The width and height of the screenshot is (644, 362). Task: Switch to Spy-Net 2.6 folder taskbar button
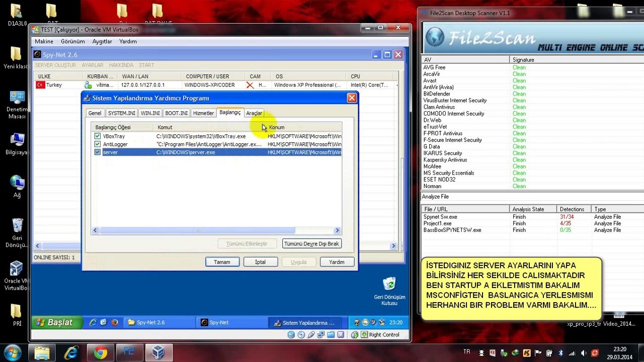(159, 323)
